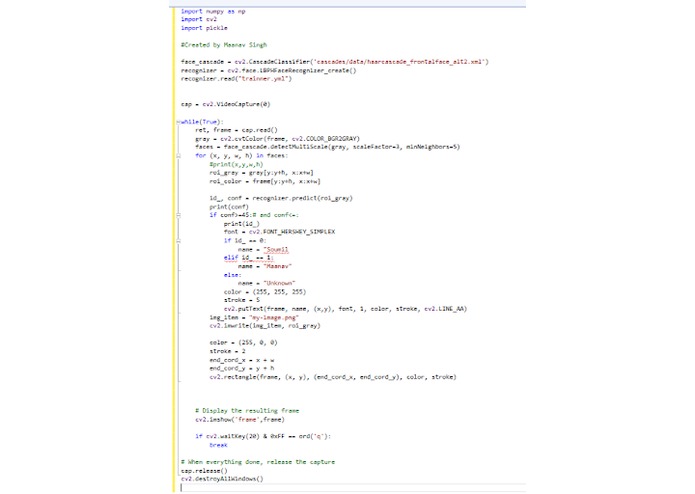Click the 'print(id_)' line
The height and width of the screenshot is (494, 695).
click(242, 224)
